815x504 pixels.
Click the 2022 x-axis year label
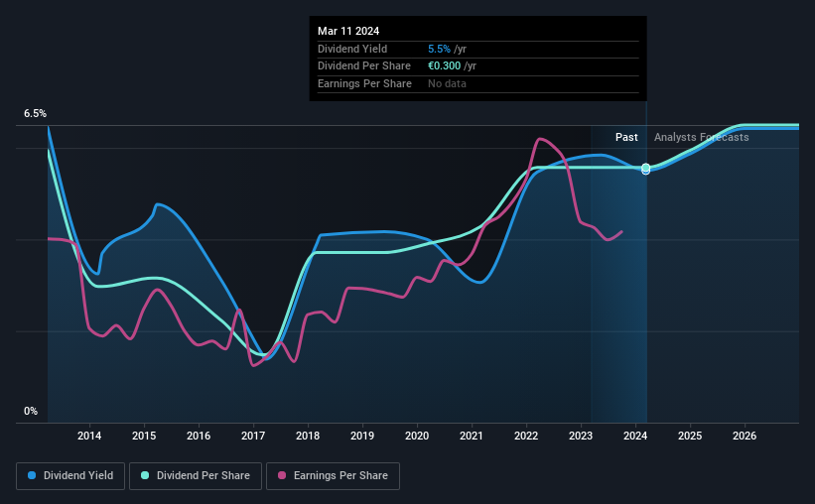[526, 436]
